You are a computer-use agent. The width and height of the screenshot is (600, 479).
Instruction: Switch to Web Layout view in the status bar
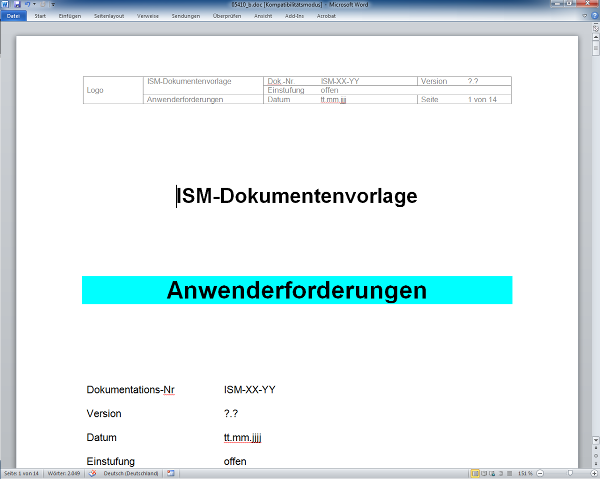tap(494, 473)
